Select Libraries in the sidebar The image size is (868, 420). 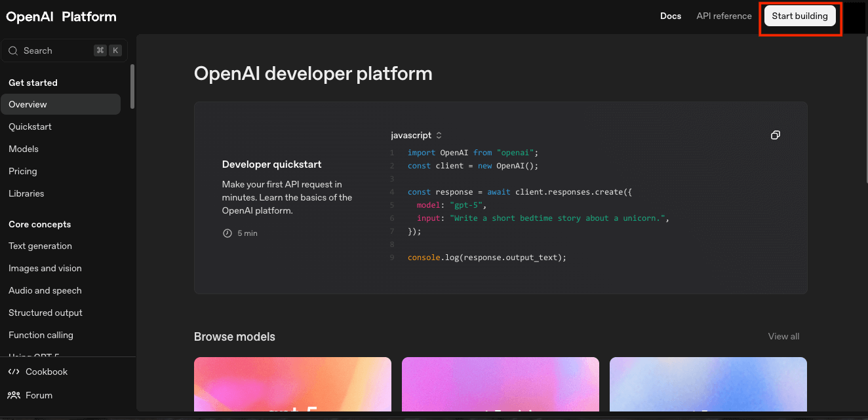(26, 193)
